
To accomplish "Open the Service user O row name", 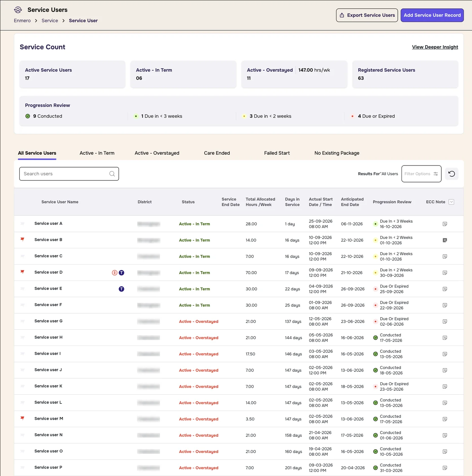I will pyautogui.click(x=49, y=451).
